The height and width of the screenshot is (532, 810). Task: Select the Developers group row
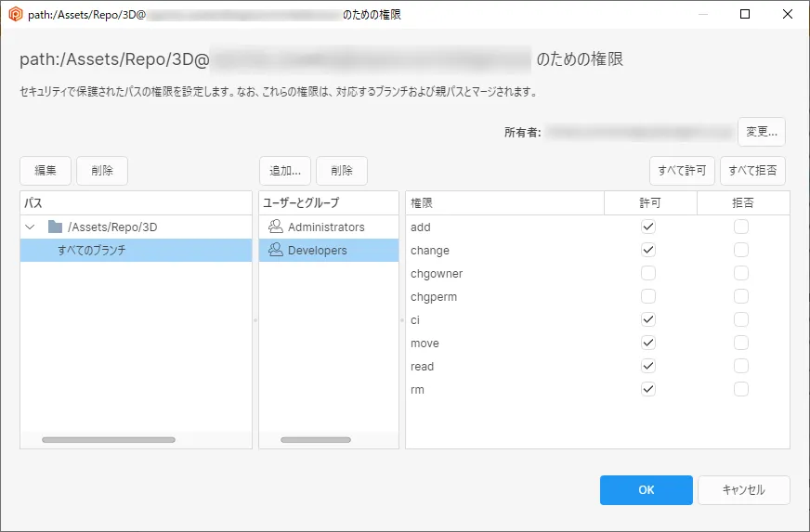click(329, 250)
